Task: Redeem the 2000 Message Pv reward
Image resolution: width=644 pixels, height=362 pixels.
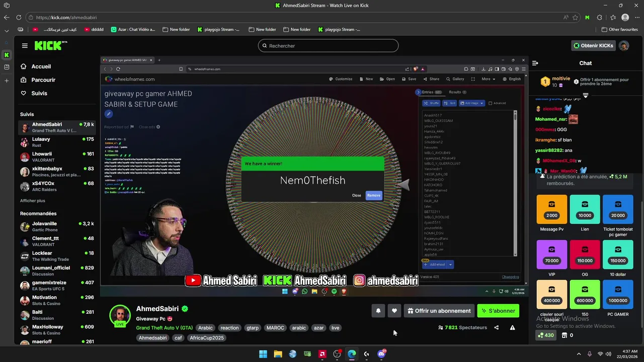Action: (552, 209)
